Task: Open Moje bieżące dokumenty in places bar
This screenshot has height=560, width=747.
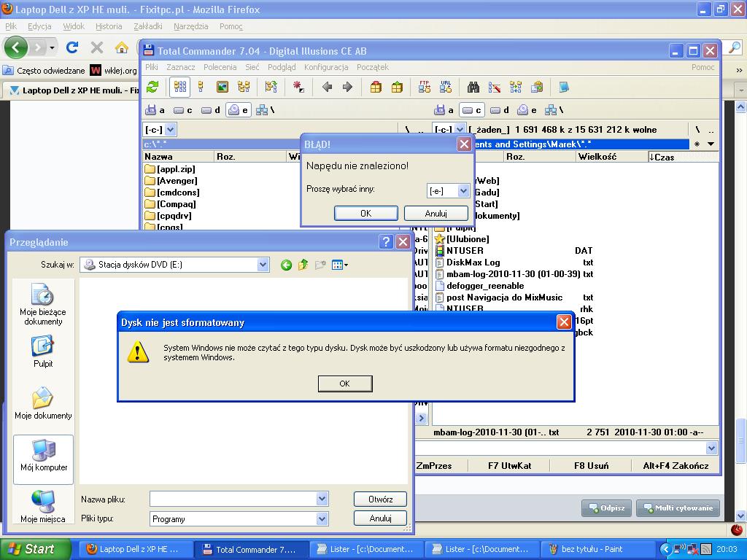Action: click(43, 304)
